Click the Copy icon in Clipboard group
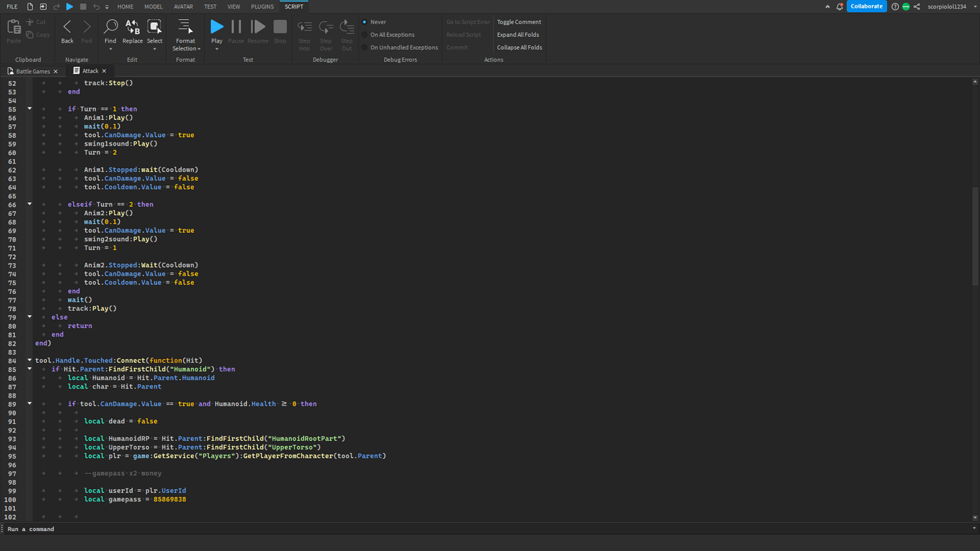Screen dimensions: 980x551 (31, 34)
